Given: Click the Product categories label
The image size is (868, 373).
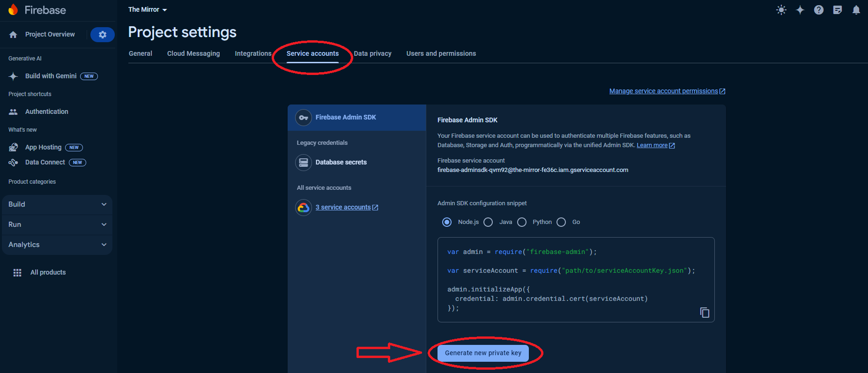Looking at the screenshot, I should (x=32, y=182).
